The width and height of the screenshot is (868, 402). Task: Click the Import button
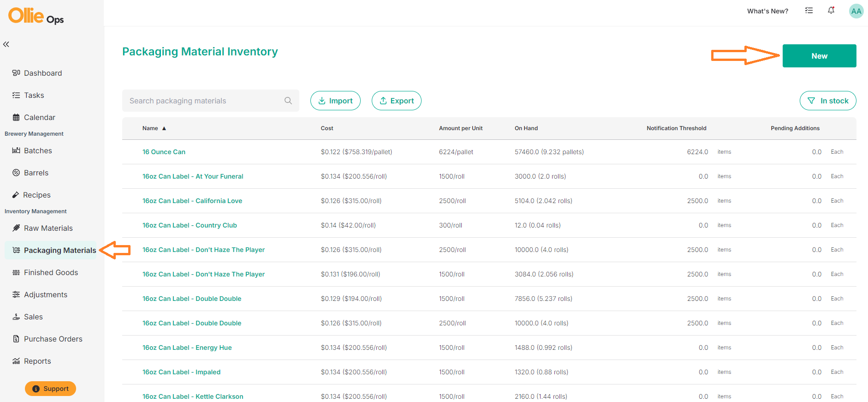[335, 101]
